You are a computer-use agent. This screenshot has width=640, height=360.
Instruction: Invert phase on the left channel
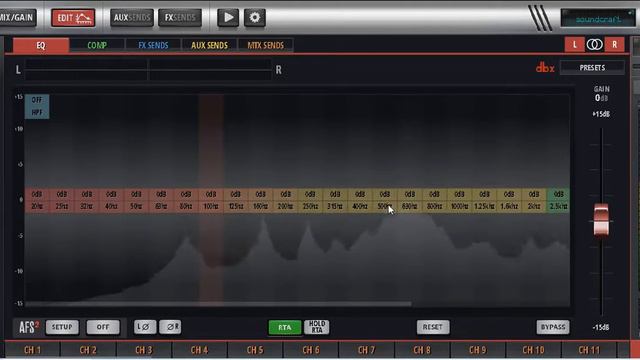(x=145, y=327)
